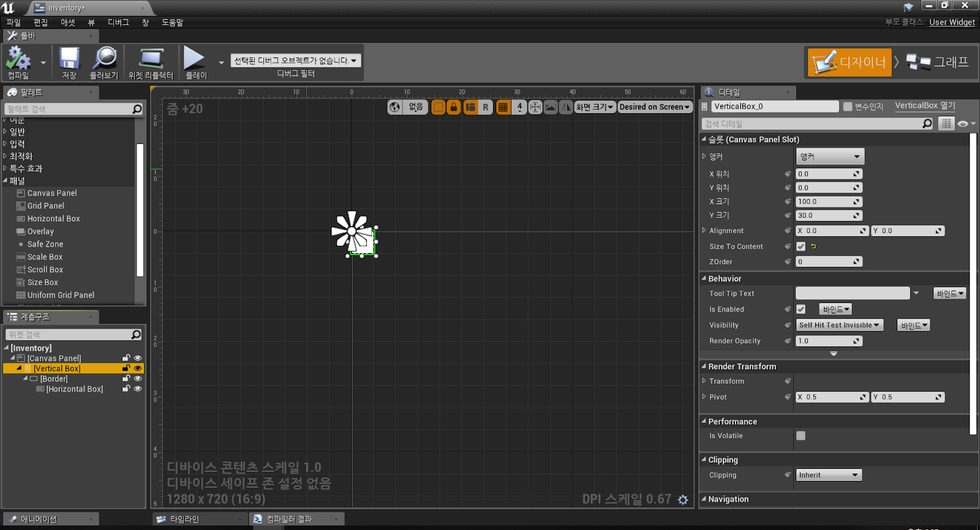Image resolution: width=980 pixels, height=530 pixels.
Task: Toggle the layout mode icon beside R
Action: tap(470, 107)
